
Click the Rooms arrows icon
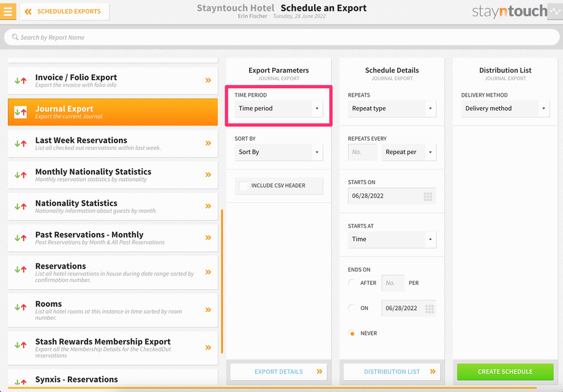pos(20,307)
